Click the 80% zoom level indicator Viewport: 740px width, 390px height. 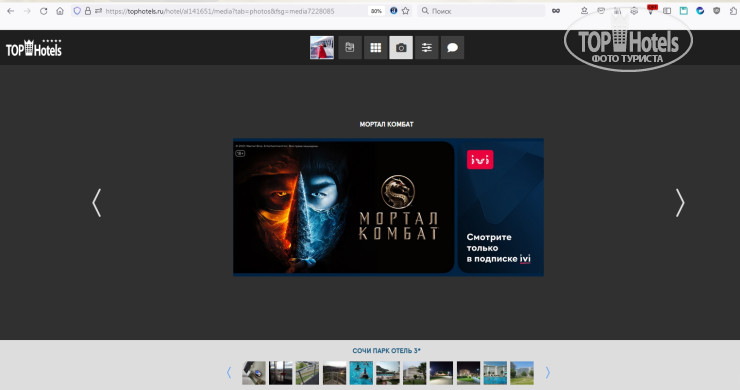click(x=376, y=11)
